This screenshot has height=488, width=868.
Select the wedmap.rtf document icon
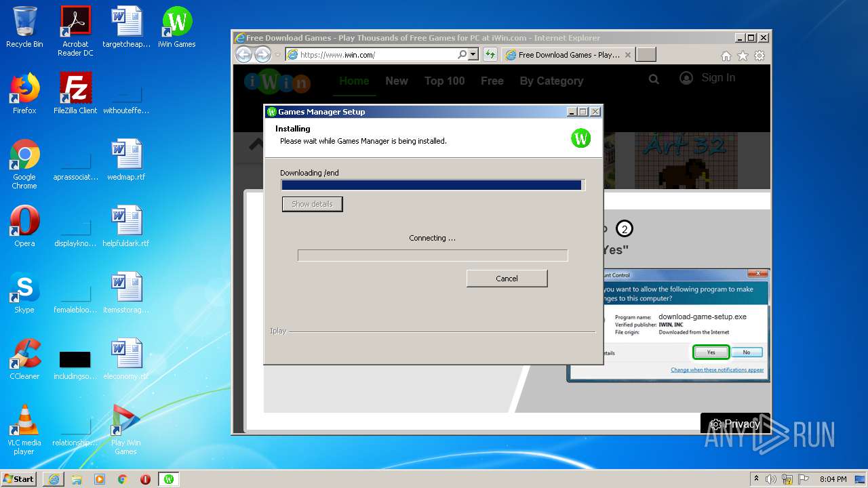(126, 160)
